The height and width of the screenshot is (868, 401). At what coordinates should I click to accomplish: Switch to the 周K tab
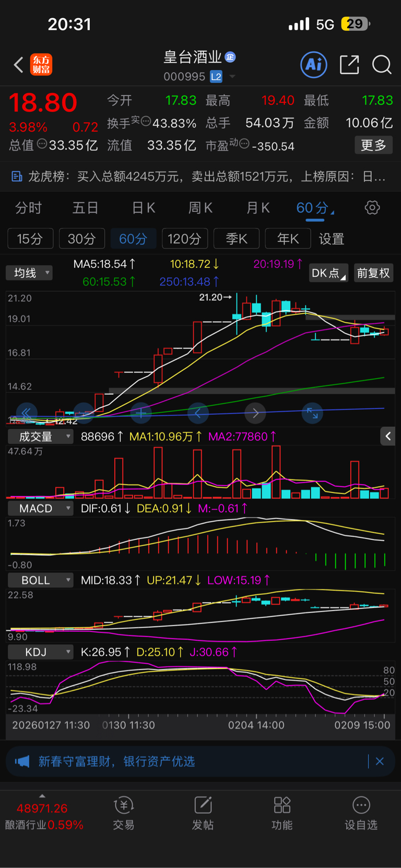[x=200, y=208]
